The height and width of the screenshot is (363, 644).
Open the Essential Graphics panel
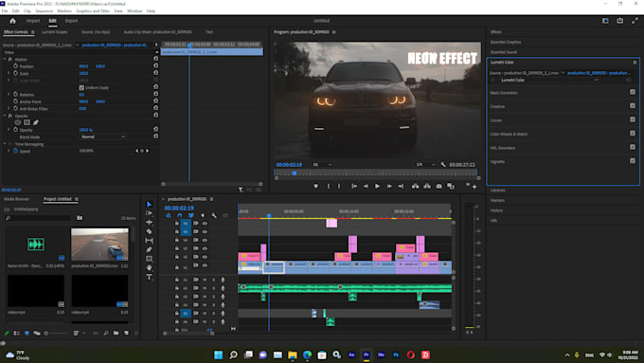click(x=506, y=42)
